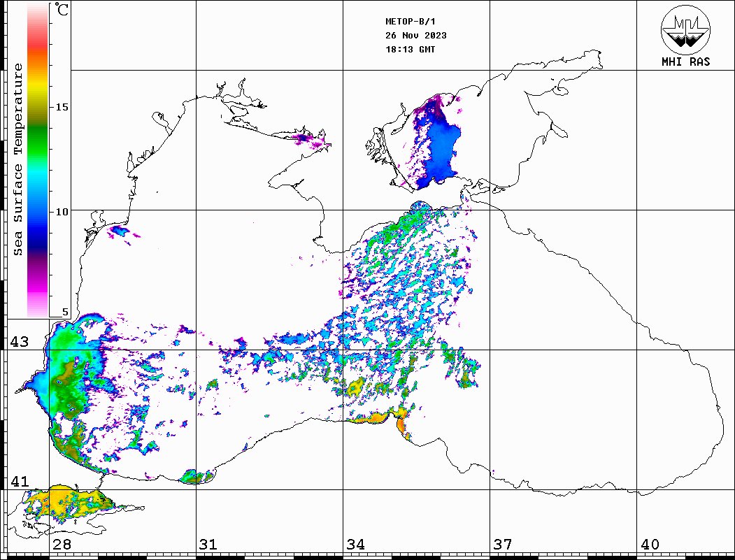Click longitude label '40'
Viewport: 735px width, 560px height.
point(650,544)
